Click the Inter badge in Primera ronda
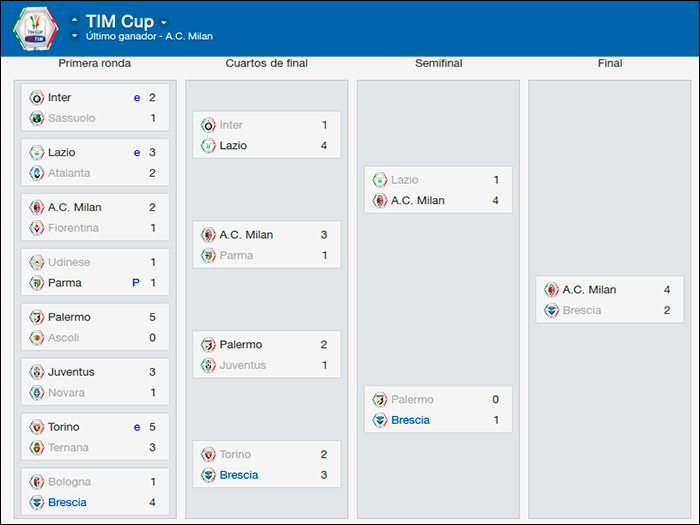The width and height of the screenshot is (700, 525). pos(37,98)
